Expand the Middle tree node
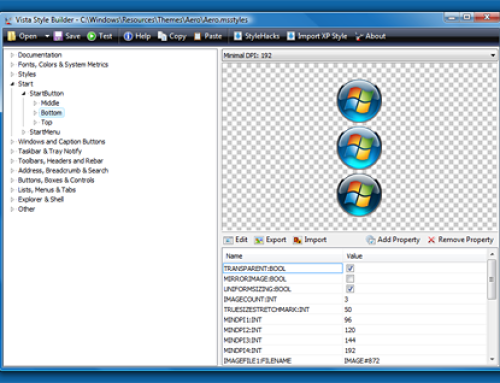This screenshot has width=500, height=383. tap(35, 103)
